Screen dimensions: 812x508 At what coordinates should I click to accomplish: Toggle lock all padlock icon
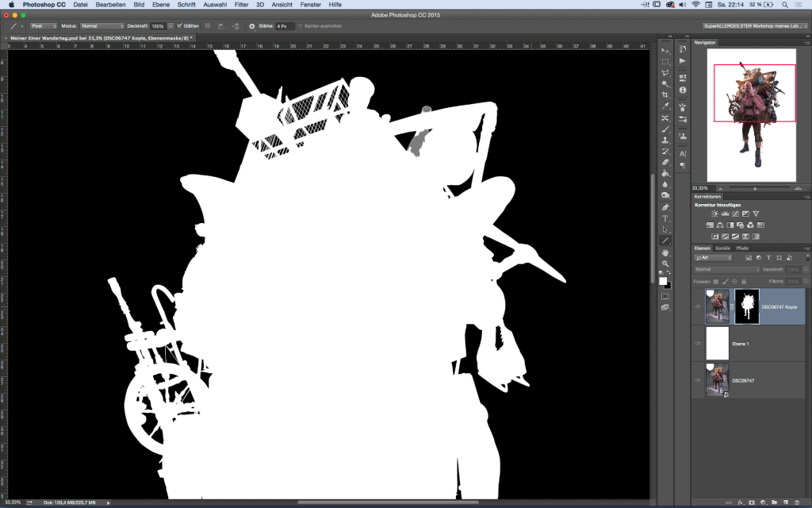pos(744,282)
